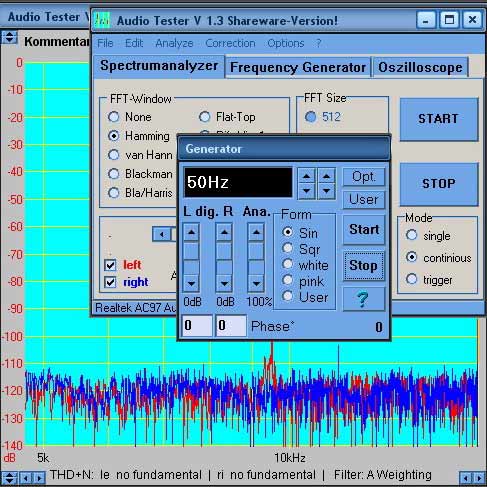The width and height of the screenshot is (487, 487).
Task: Click the bottom-left vertical scale arrows icon
Action: point(9,478)
